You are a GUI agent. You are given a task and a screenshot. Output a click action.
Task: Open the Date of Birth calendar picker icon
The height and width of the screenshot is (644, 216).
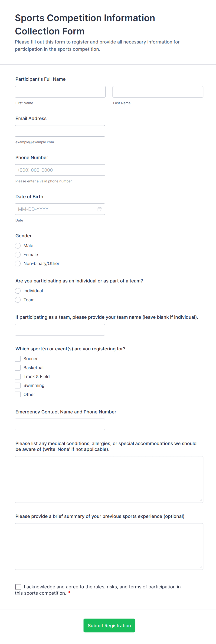point(99,209)
